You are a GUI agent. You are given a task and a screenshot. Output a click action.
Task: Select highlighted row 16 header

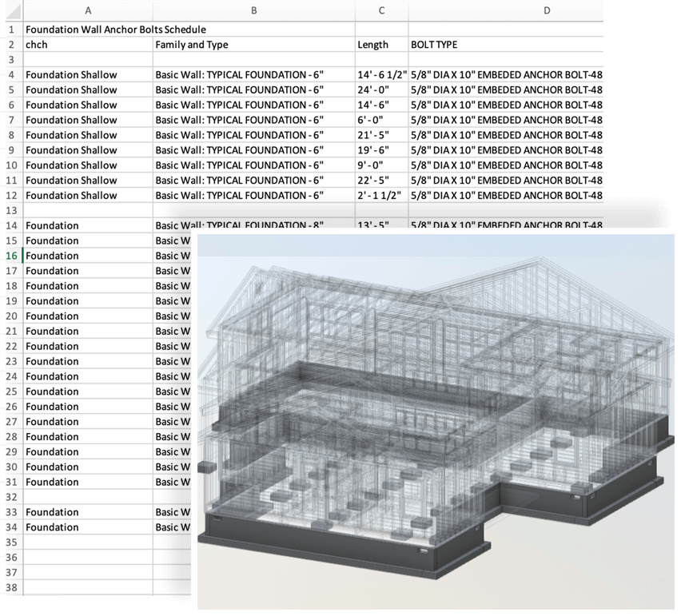click(x=14, y=256)
